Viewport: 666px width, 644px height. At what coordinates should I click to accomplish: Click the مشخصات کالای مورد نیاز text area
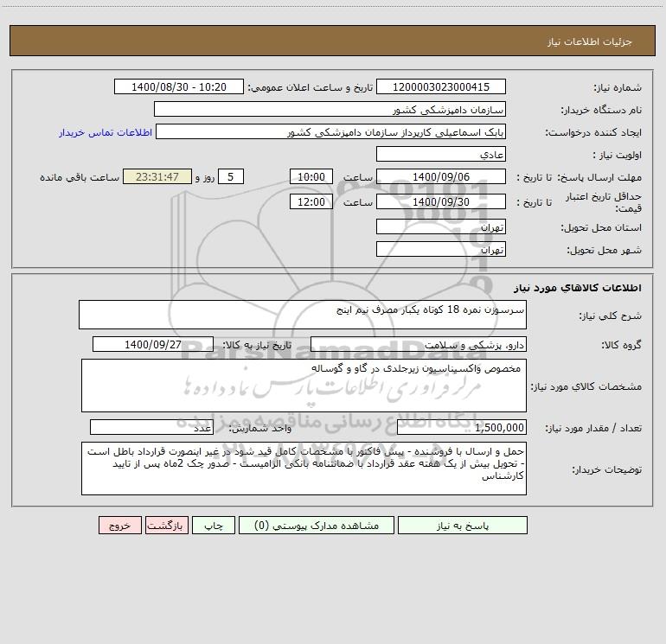point(304,386)
